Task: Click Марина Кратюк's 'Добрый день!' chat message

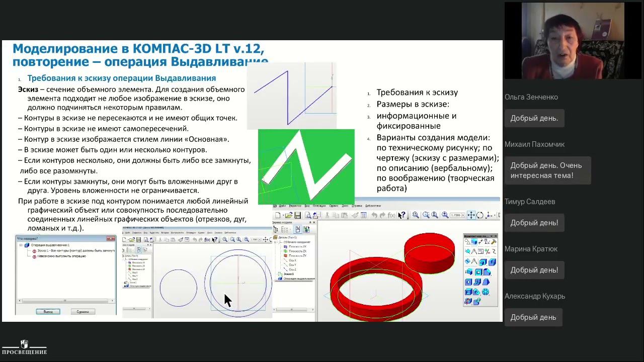Action: click(x=534, y=270)
